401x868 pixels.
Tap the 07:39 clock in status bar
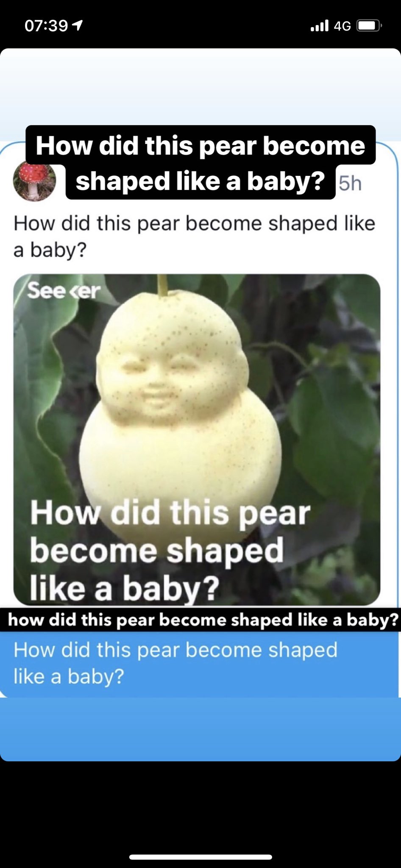click(46, 26)
